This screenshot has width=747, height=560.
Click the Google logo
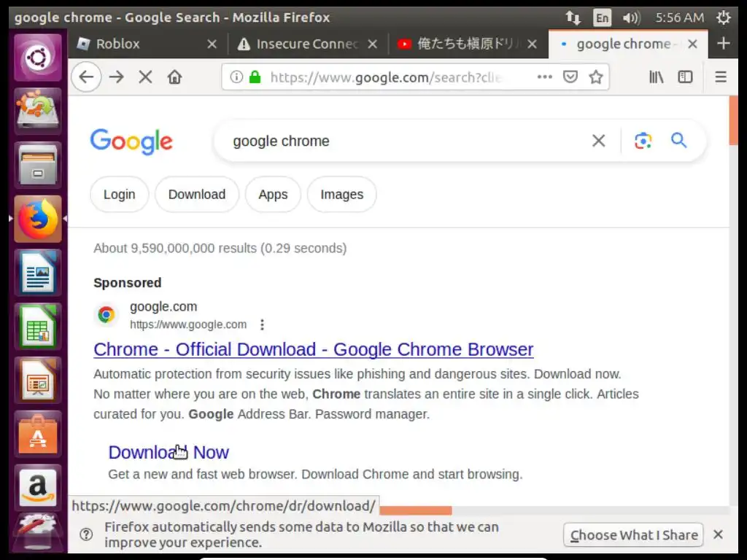pyautogui.click(x=131, y=141)
